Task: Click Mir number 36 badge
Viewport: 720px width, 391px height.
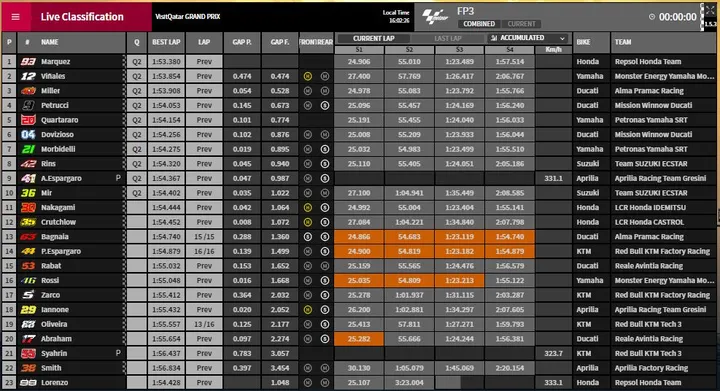Action: [28, 193]
